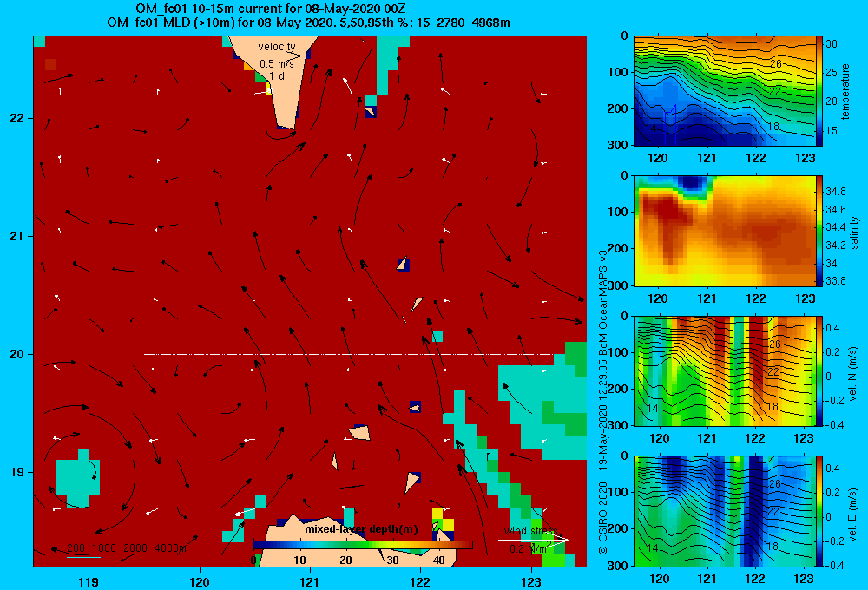Click the mixed-layer depth color bar
Image resolution: width=868 pixels, height=590 pixels.
[x=363, y=545]
